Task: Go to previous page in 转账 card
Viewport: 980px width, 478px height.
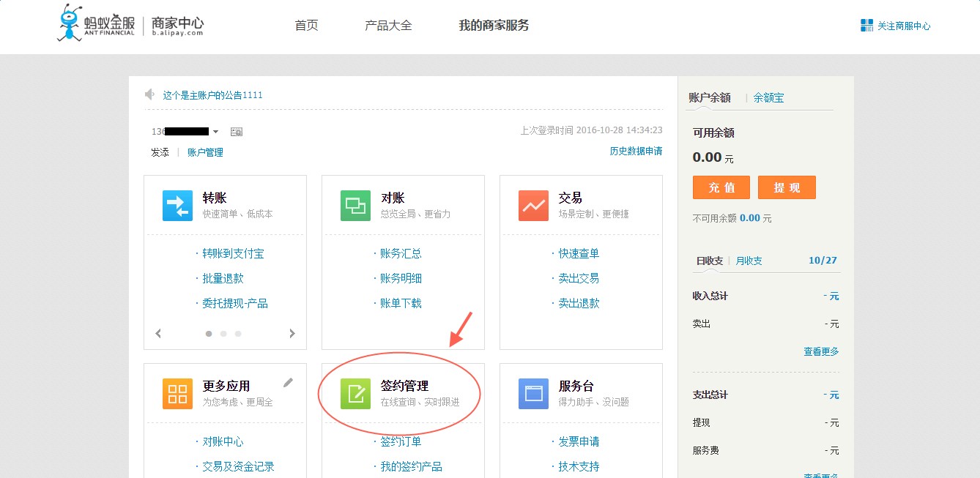Action: tap(158, 334)
